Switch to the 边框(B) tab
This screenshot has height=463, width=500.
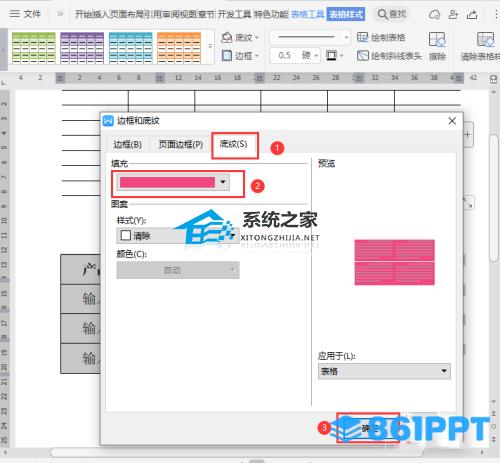[x=128, y=144]
